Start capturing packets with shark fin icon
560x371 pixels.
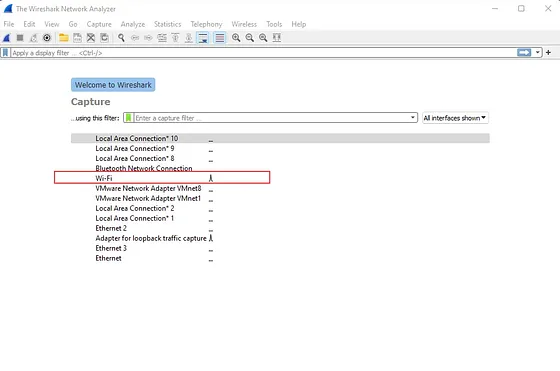coord(6,37)
